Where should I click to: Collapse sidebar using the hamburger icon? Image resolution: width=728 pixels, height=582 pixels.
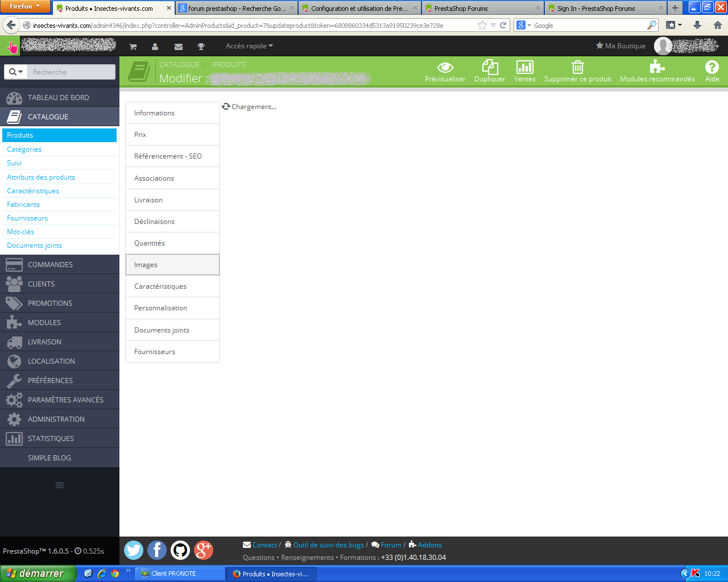60,485
